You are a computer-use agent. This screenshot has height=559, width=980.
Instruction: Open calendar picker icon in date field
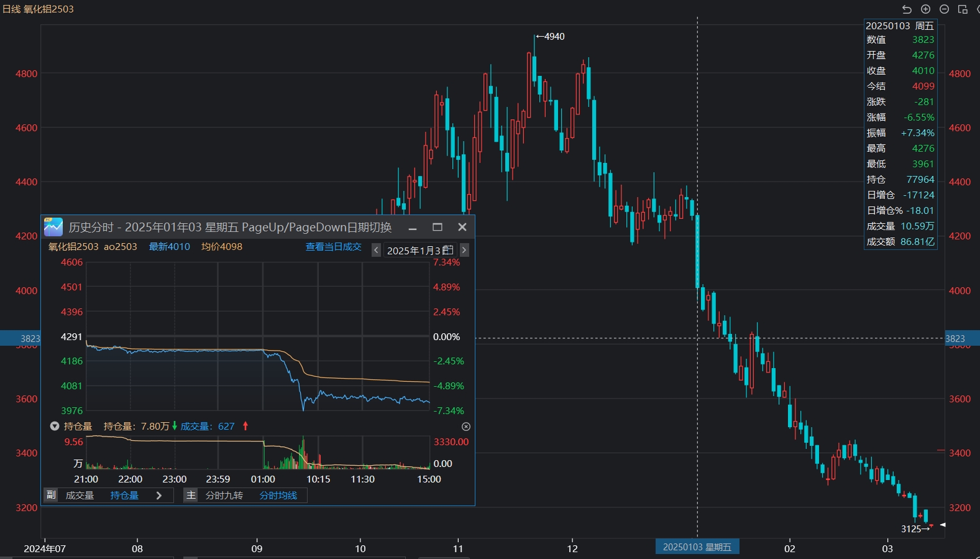[x=448, y=250]
